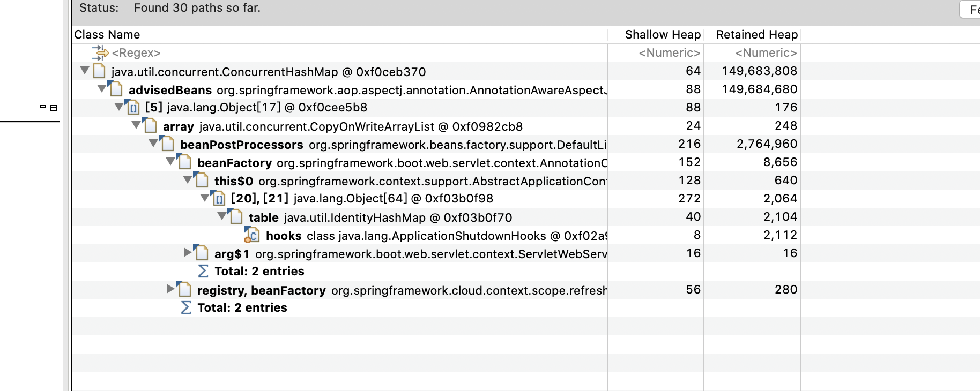This screenshot has height=391, width=980.
Task: Collapse the table IdentityHashMap node
Action: 221,216
